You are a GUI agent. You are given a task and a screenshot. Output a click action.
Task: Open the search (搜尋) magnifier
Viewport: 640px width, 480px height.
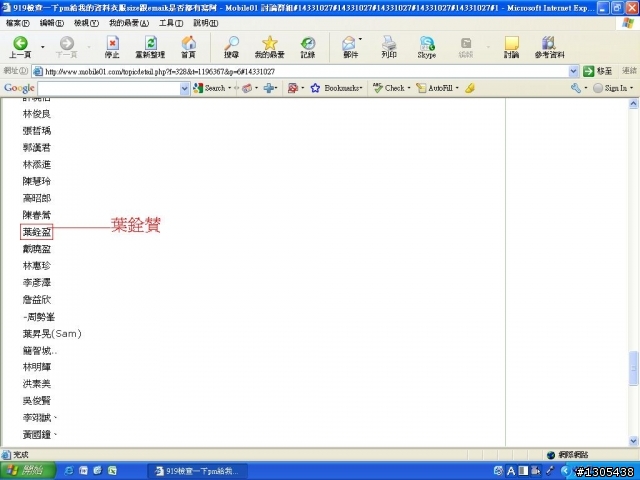(x=231, y=47)
